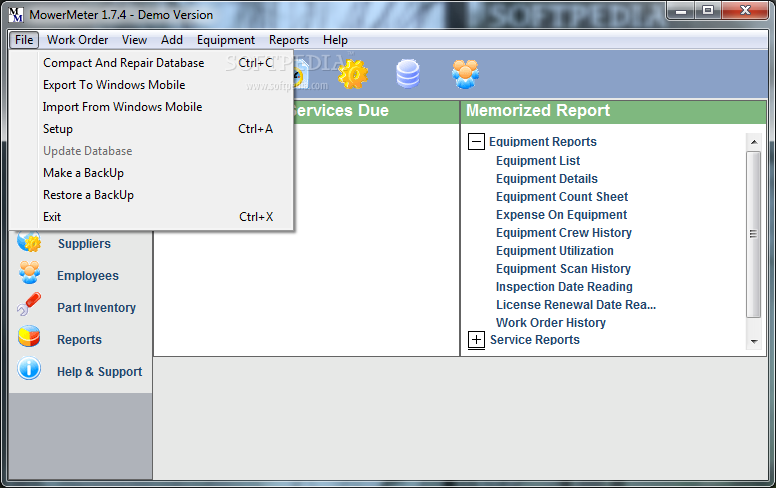This screenshot has width=776, height=488.
Task: Click the people group toolbar icon
Action: tap(465, 74)
